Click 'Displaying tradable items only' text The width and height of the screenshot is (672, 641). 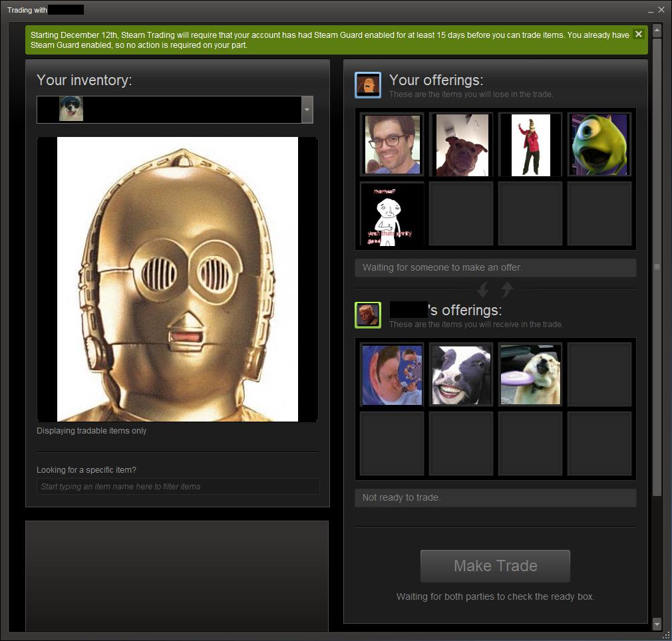(x=91, y=431)
